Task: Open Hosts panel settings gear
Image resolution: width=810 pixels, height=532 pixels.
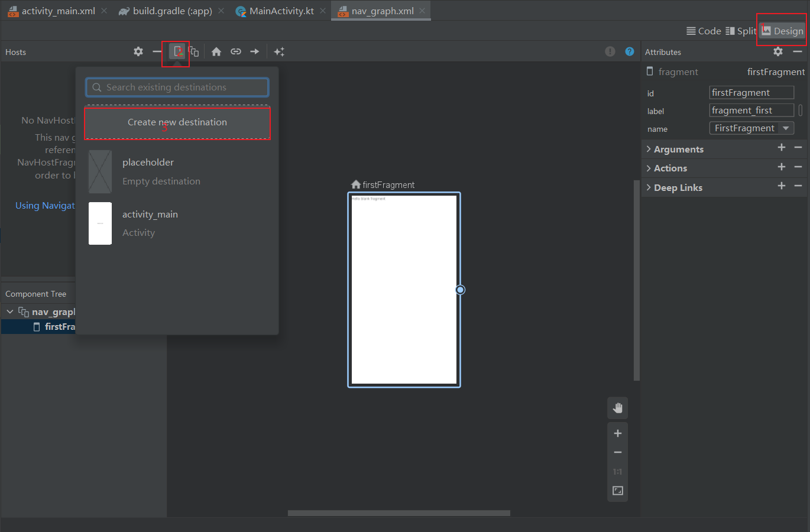Action: click(138, 51)
